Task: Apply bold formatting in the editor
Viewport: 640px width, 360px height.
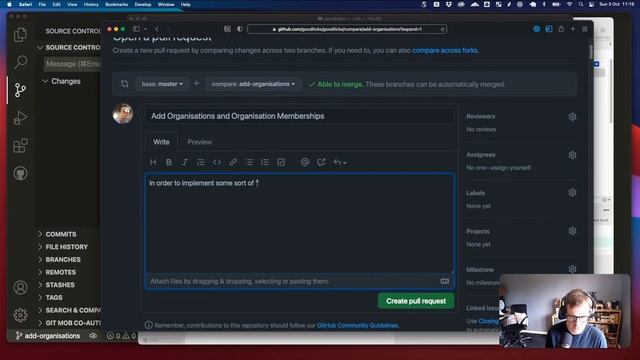Action: [x=169, y=162]
